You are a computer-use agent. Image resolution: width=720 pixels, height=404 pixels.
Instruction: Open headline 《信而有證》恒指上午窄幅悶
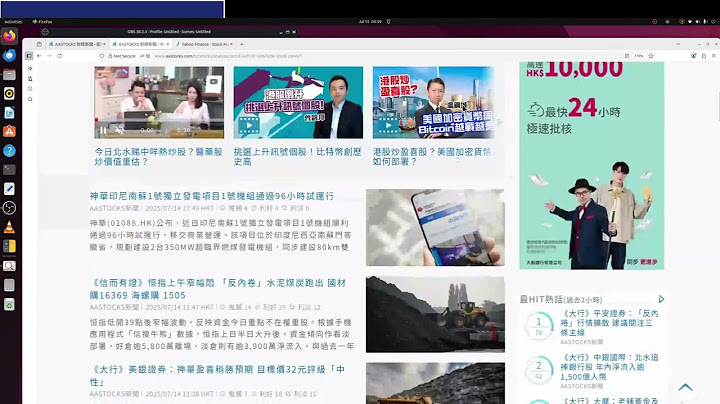coord(218,289)
